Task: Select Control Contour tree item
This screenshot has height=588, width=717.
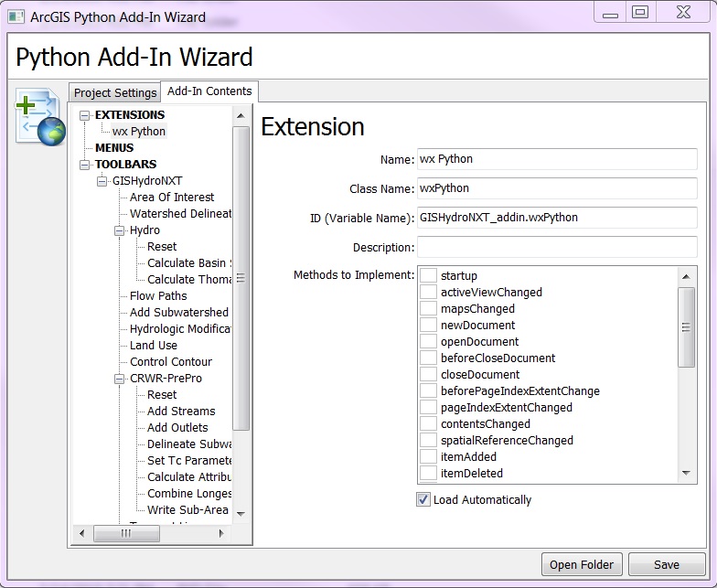Action: pyautogui.click(x=171, y=362)
